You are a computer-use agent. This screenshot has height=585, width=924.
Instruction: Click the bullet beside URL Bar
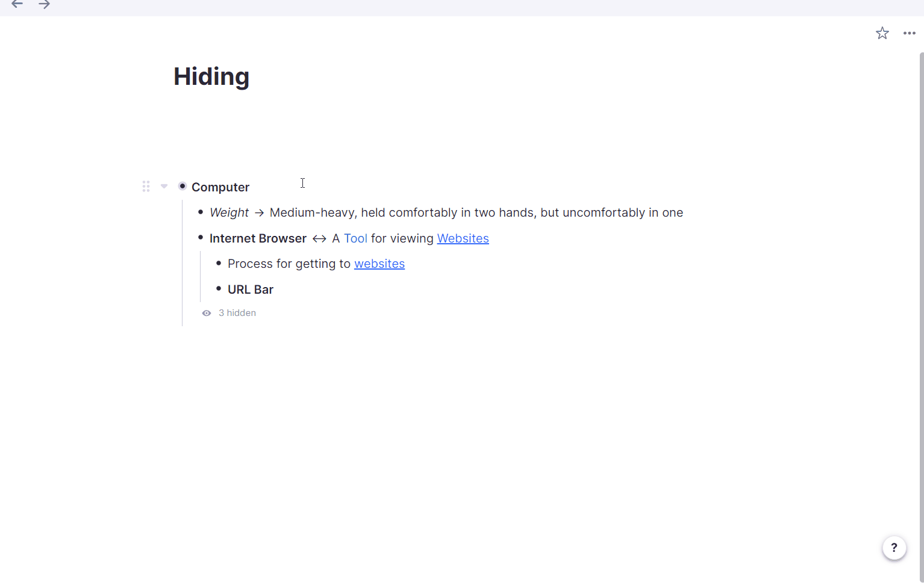click(219, 289)
